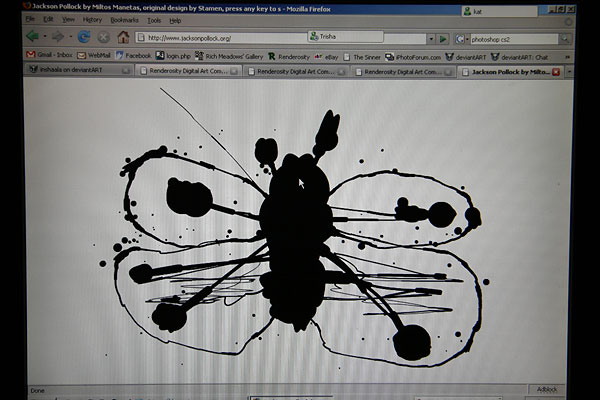600x400 pixels.
Task: Click the Adblock status bar button
Action: click(x=546, y=389)
